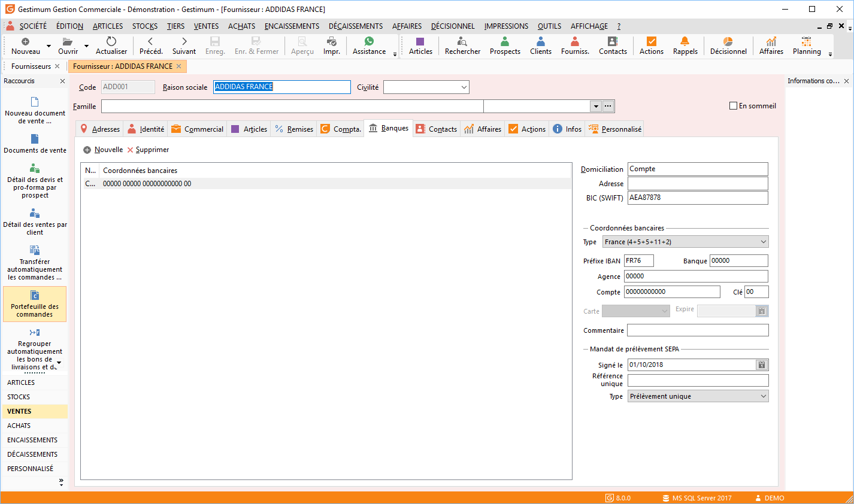This screenshot has width=854, height=504.
Task: Open the Ouvrir folder icon
Action: pyautogui.click(x=68, y=46)
